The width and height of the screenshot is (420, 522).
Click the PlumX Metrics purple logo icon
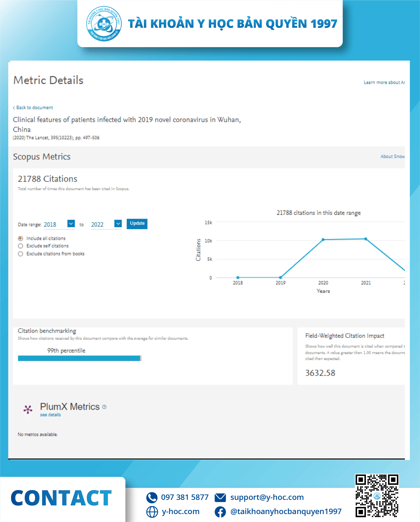(28, 409)
